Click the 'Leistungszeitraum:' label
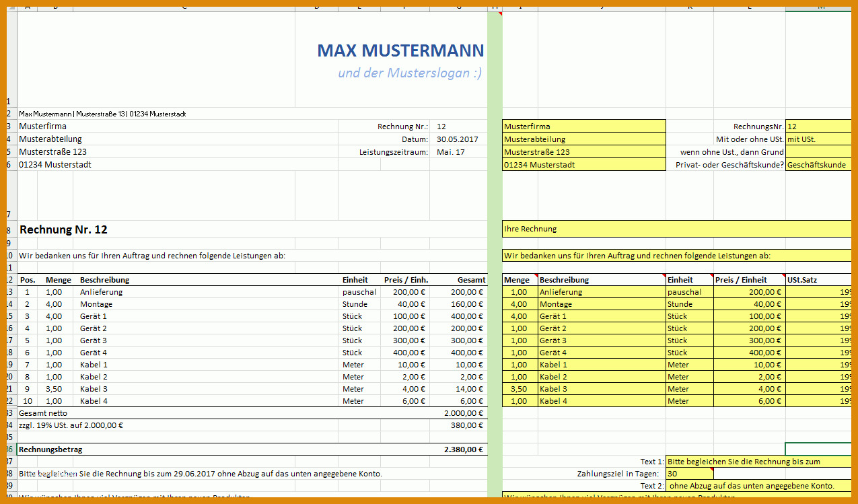 click(x=393, y=152)
